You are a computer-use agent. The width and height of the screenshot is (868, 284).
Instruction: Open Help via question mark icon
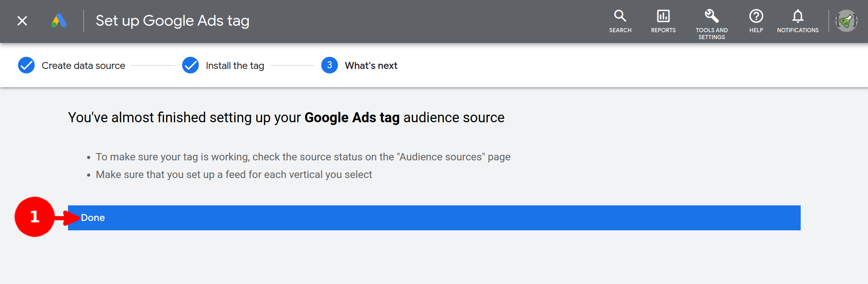(x=756, y=16)
